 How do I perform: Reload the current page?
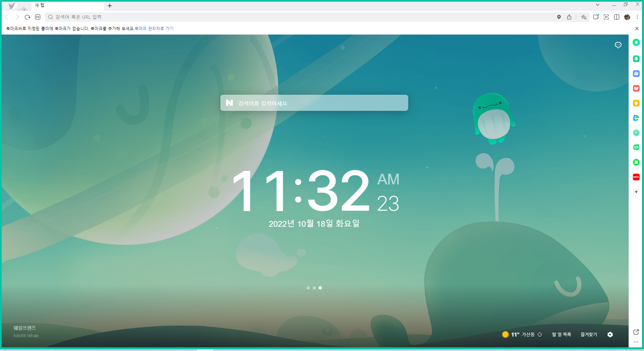[28, 17]
